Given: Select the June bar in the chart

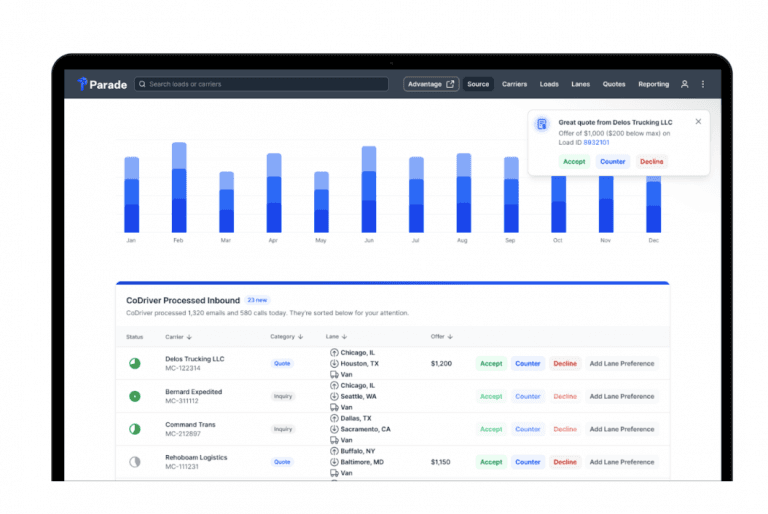Looking at the screenshot, I should [369, 189].
